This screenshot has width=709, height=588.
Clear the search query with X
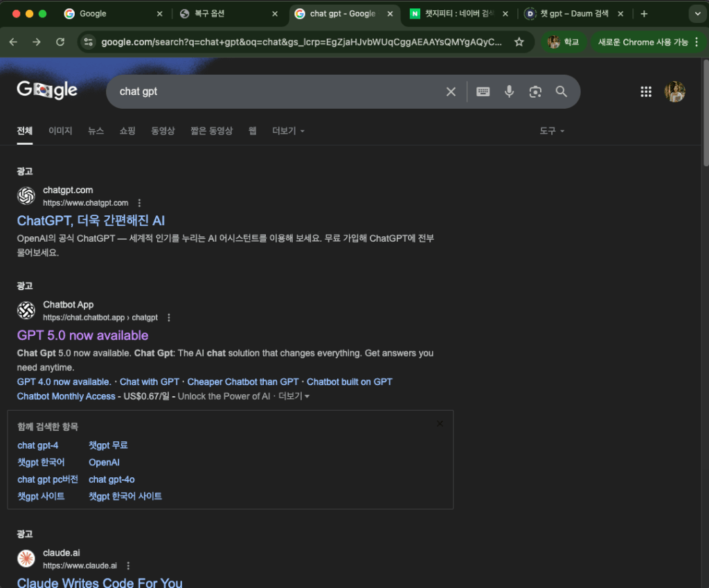point(451,92)
